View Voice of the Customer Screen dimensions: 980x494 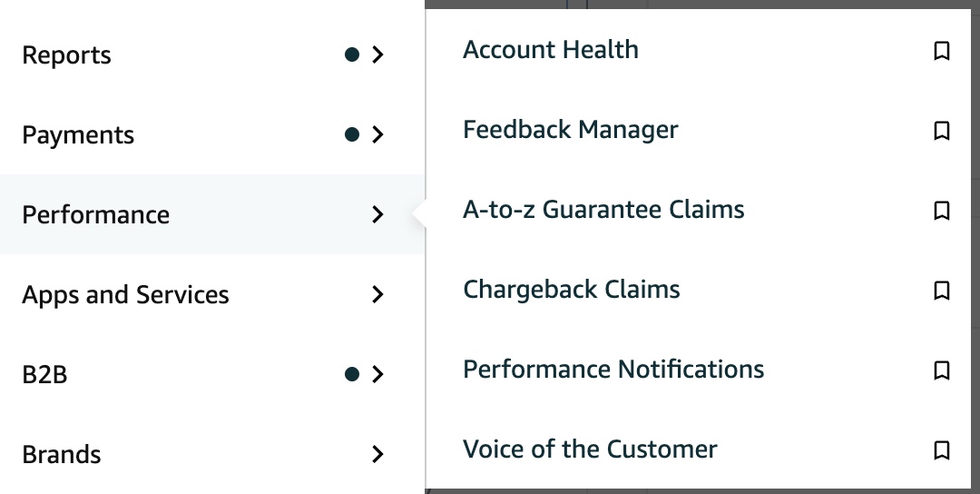(590, 450)
